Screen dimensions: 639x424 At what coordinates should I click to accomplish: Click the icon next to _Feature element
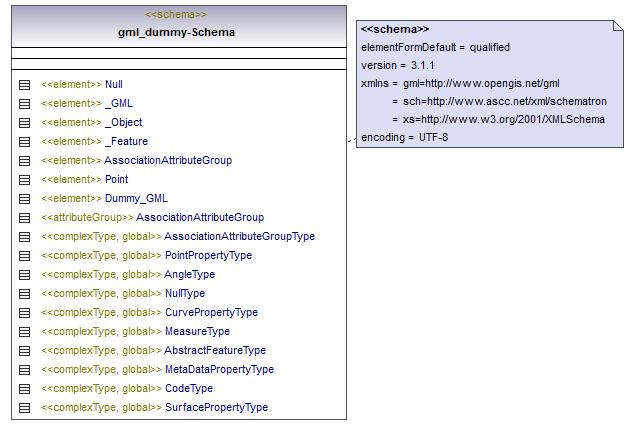(x=25, y=142)
